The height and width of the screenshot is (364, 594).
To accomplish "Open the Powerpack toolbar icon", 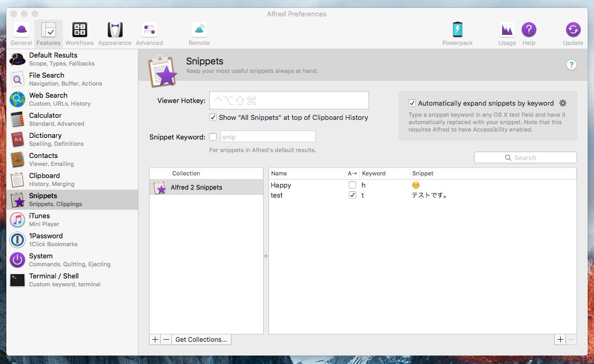I will click(x=458, y=34).
